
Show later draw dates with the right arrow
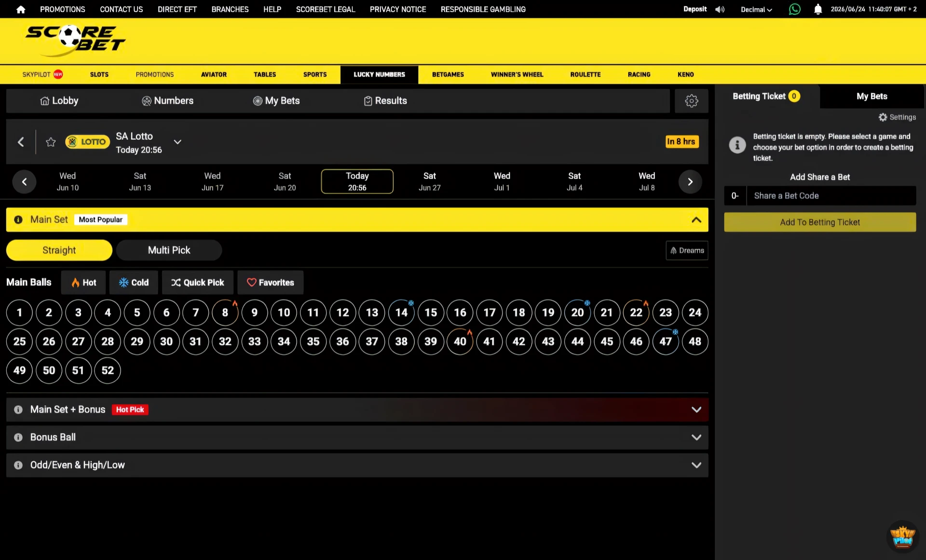pyautogui.click(x=690, y=182)
